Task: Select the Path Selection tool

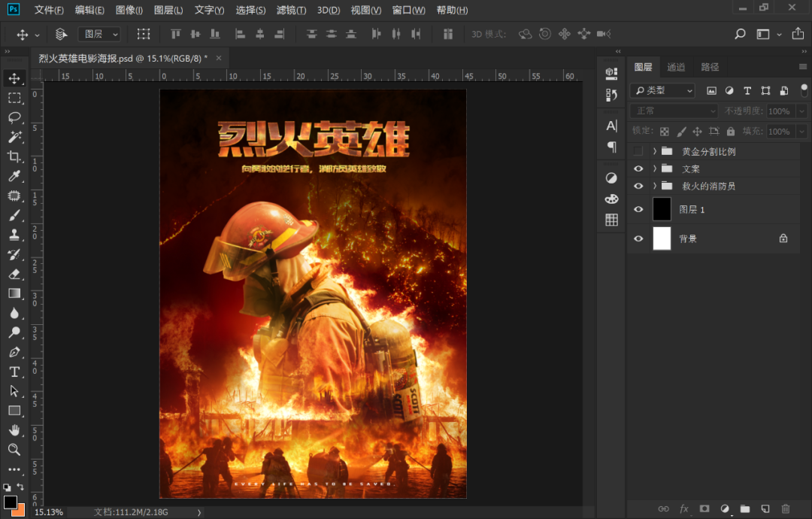Action: click(14, 391)
